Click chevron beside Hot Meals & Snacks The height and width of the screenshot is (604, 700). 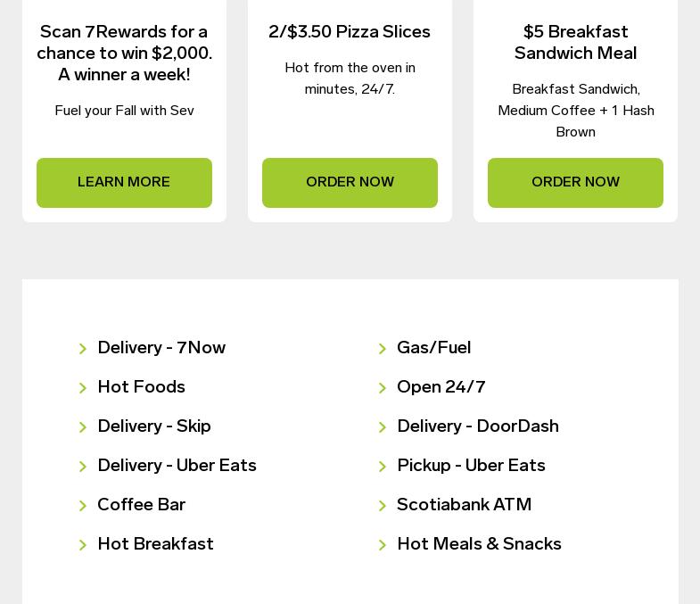[383, 545]
